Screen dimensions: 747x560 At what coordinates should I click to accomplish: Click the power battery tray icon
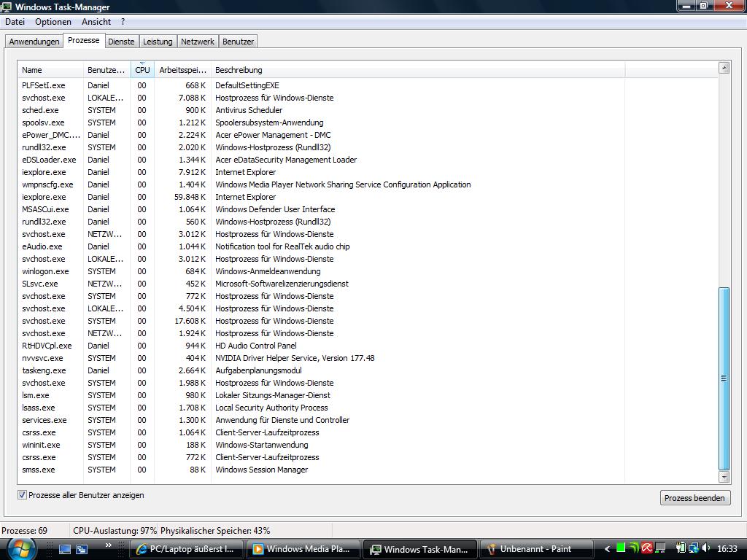point(681,548)
